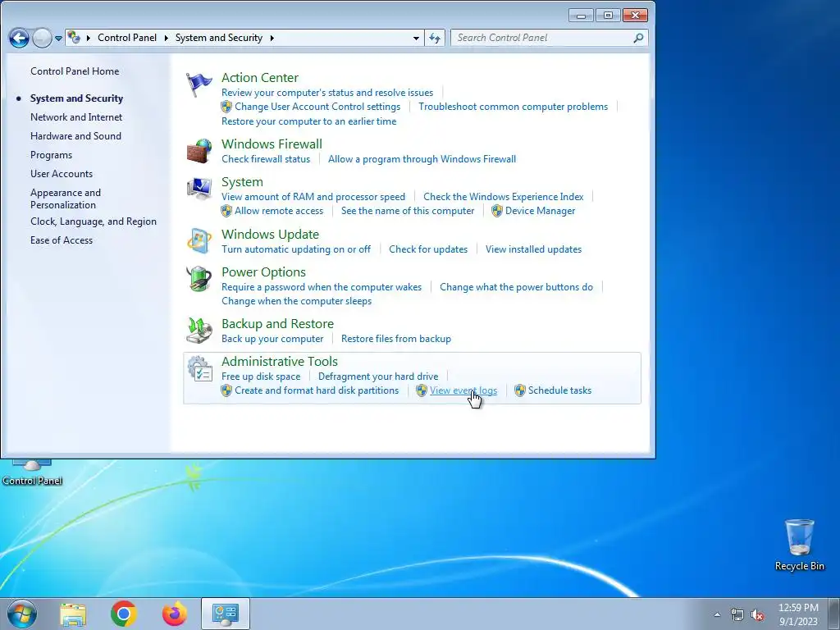Screen dimensions: 840x630
Task: Click the network tray icon
Action: [x=737, y=615]
